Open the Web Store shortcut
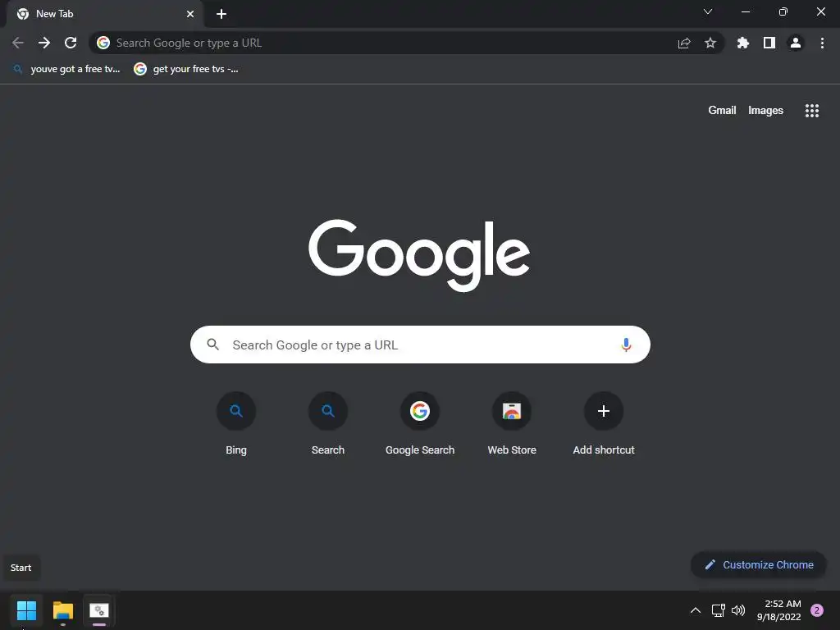Screen dimensions: 840x630 pyautogui.click(x=512, y=424)
